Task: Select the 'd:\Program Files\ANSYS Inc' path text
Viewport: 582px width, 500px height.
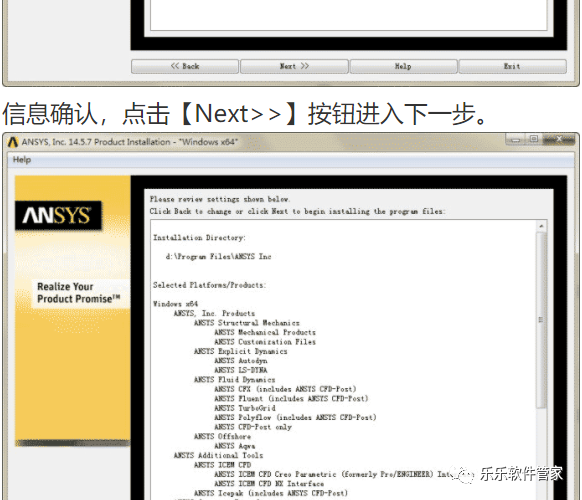Action: click(218, 256)
